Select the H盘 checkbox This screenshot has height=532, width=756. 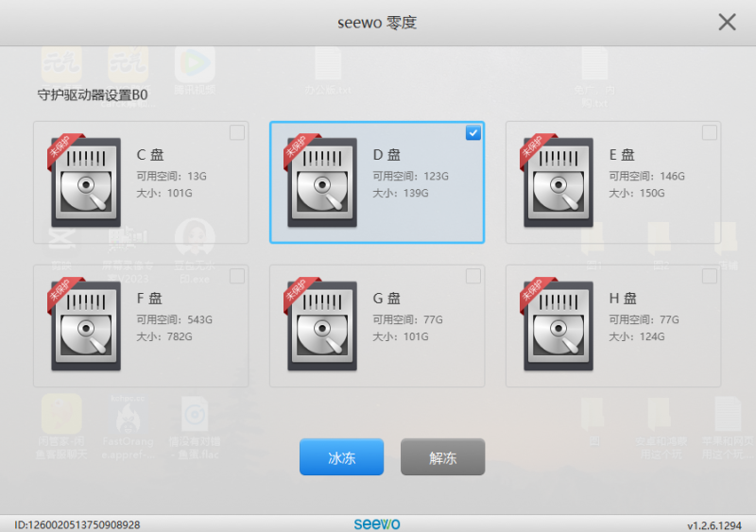709,276
